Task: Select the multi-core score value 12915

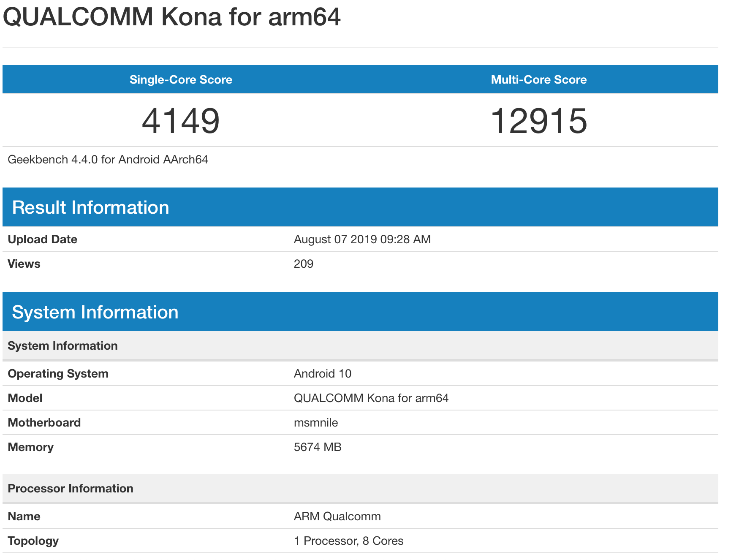Action: click(x=539, y=121)
